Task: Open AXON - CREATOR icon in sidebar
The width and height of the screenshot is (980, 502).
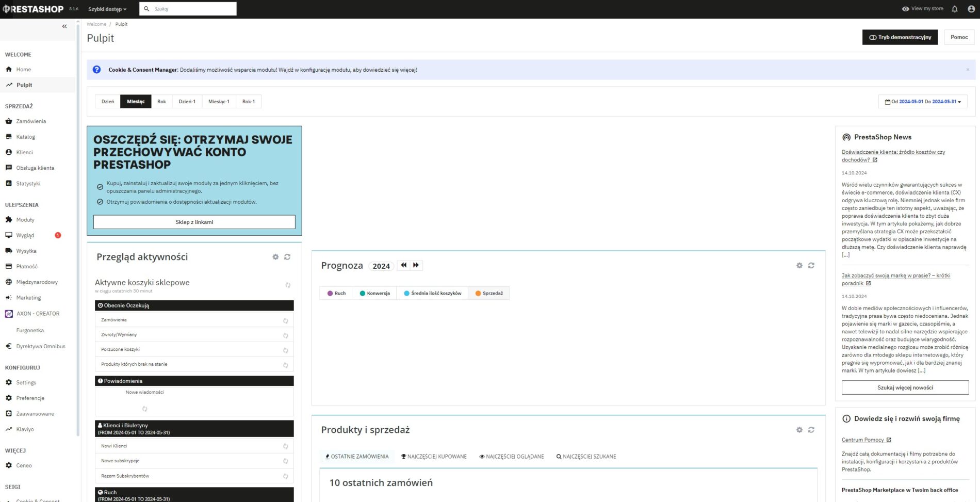Action: click(x=9, y=314)
